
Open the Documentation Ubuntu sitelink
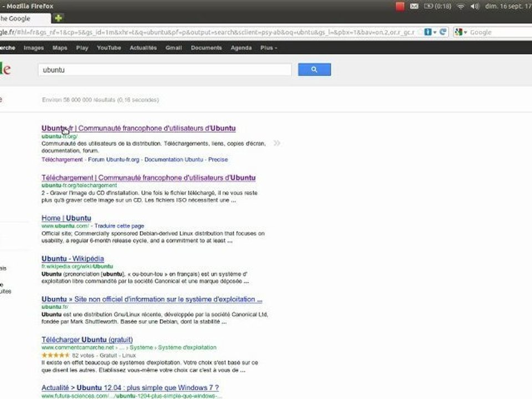pyautogui.click(x=173, y=160)
